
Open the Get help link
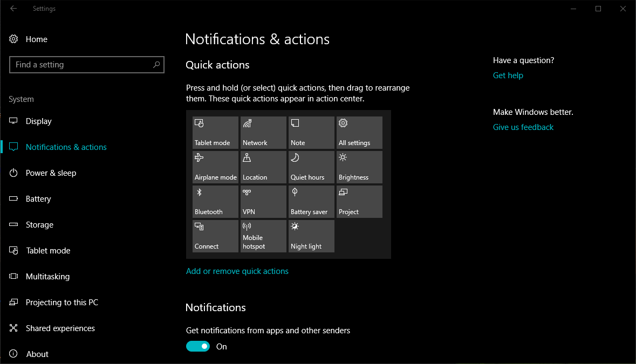click(x=508, y=75)
